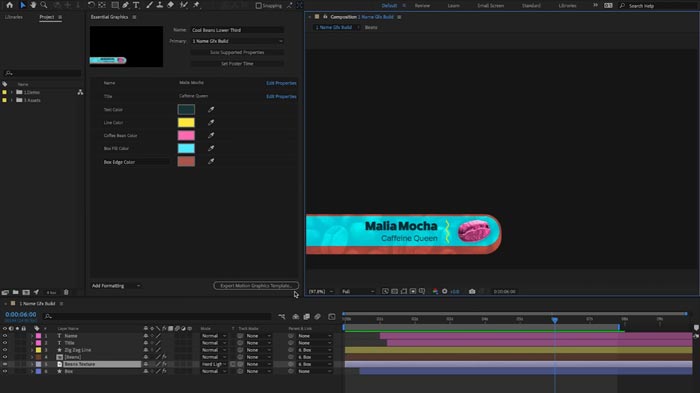Image resolution: width=700 pixels, height=393 pixels.
Task: Pick Line Color with its eyedropper
Action: tap(211, 122)
